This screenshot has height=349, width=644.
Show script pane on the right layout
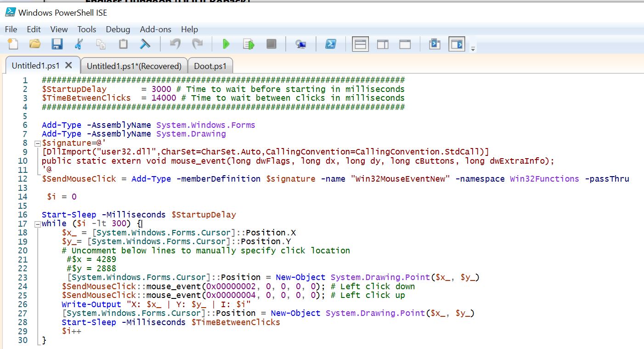pyautogui.click(x=383, y=44)
